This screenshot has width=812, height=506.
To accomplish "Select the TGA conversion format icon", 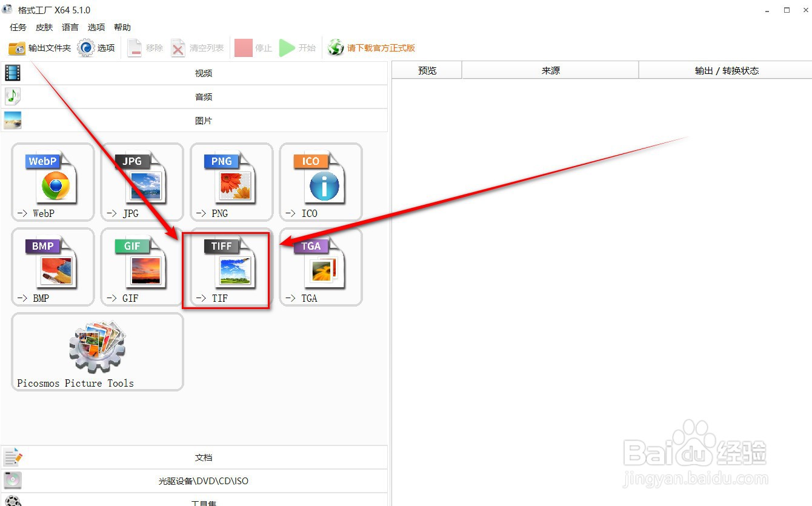I will click(x=321, y=267).
